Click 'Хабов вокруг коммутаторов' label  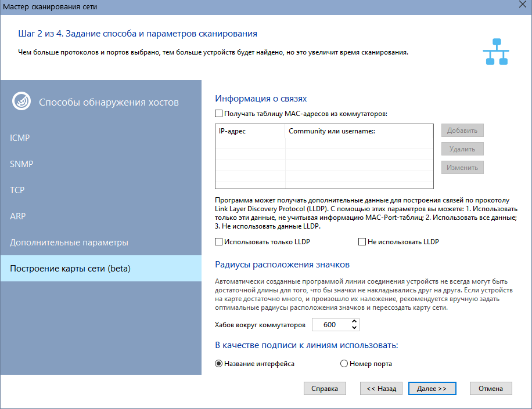260,325
